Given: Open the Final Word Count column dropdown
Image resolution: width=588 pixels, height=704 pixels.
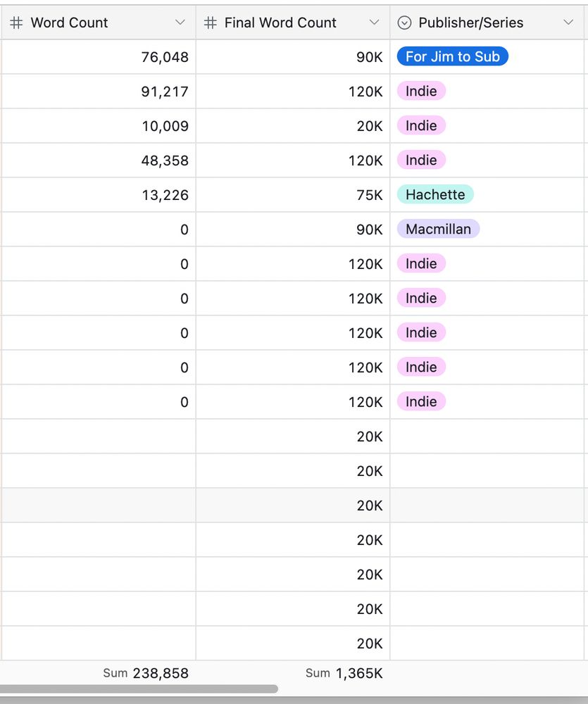Looking at the screenshot, I should point(375,22).
